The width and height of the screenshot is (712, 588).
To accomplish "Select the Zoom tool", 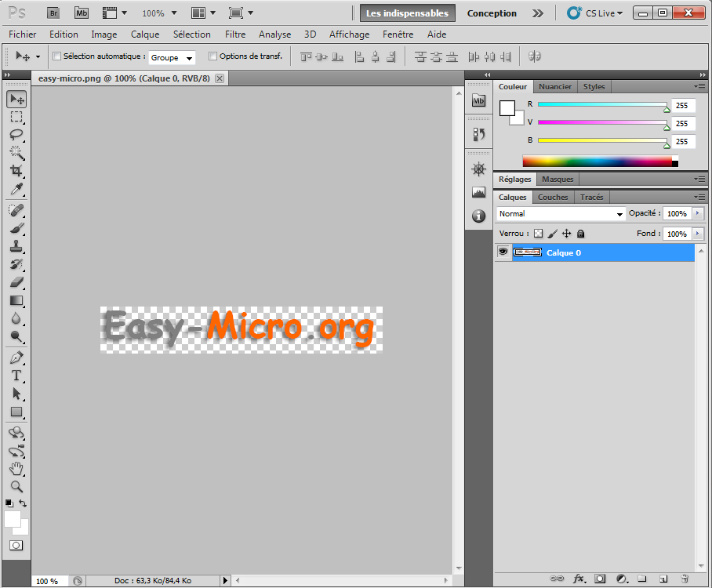I will pyautogui.click(x=16, y=487).
